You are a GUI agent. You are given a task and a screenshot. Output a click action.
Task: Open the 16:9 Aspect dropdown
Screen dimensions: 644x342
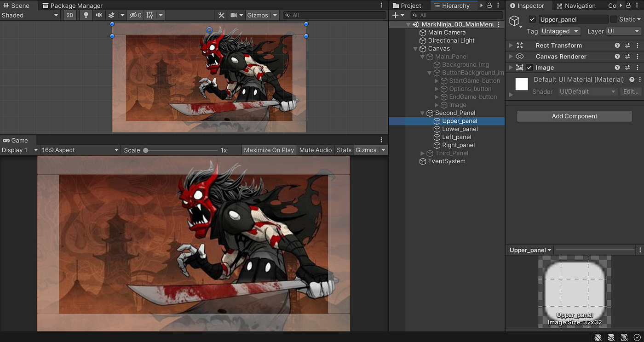tap(80, 150)
